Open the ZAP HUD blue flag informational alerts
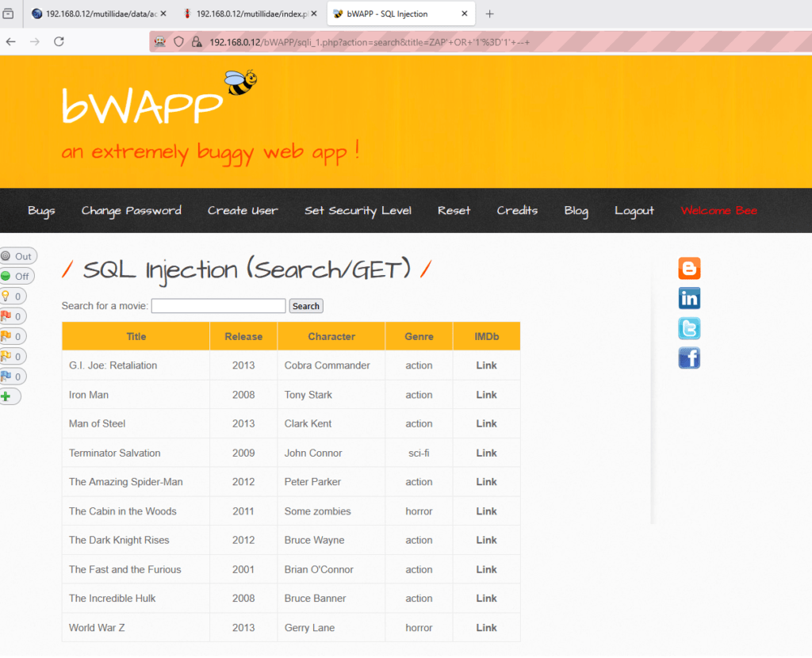Viewport: 812px width, 658px height. (x=12, y=377)
